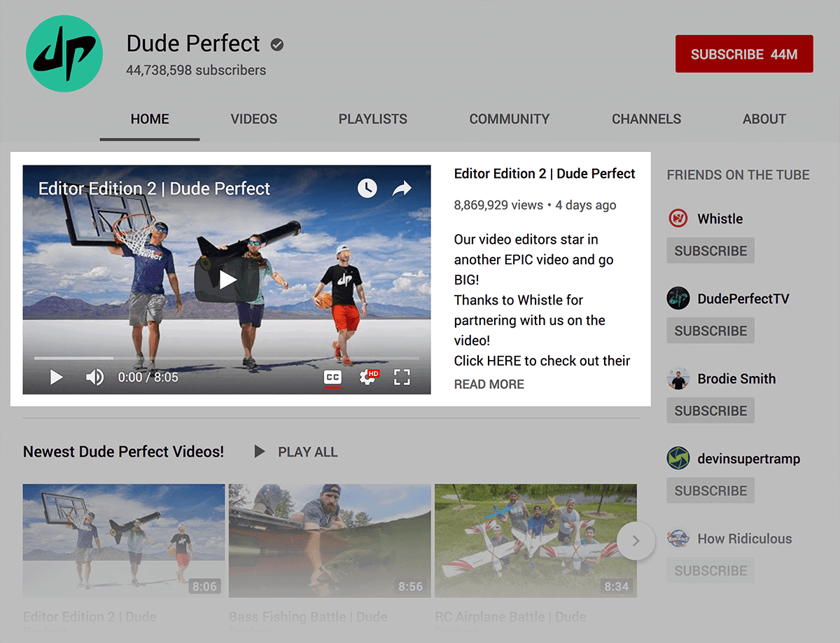
Task: Click the Dude Perfect channel logo avatar
Action: coord(64,54)
